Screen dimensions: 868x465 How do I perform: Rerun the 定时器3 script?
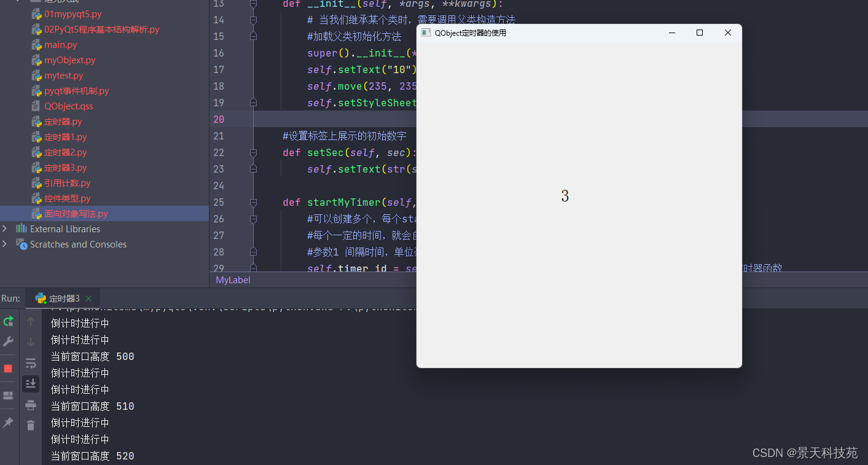point(9,321)
